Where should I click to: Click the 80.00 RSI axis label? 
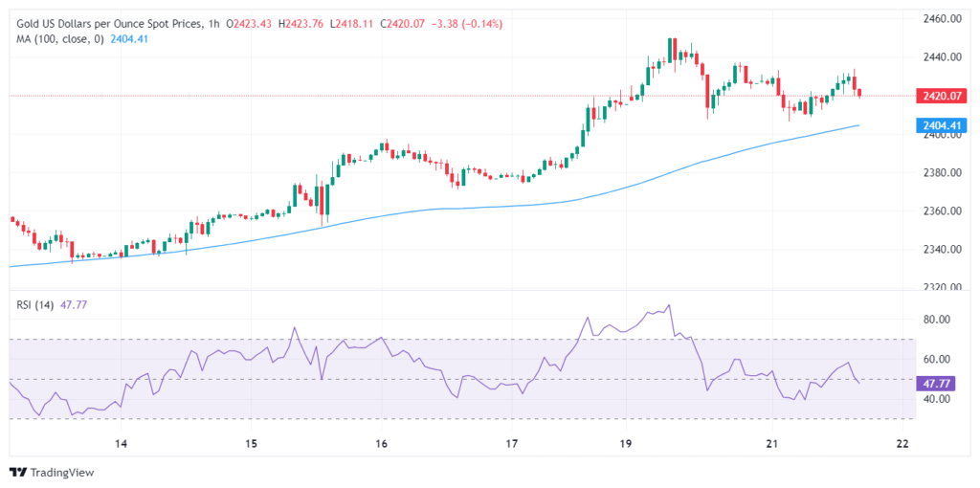pyautogui.click(x=937, y=320)
